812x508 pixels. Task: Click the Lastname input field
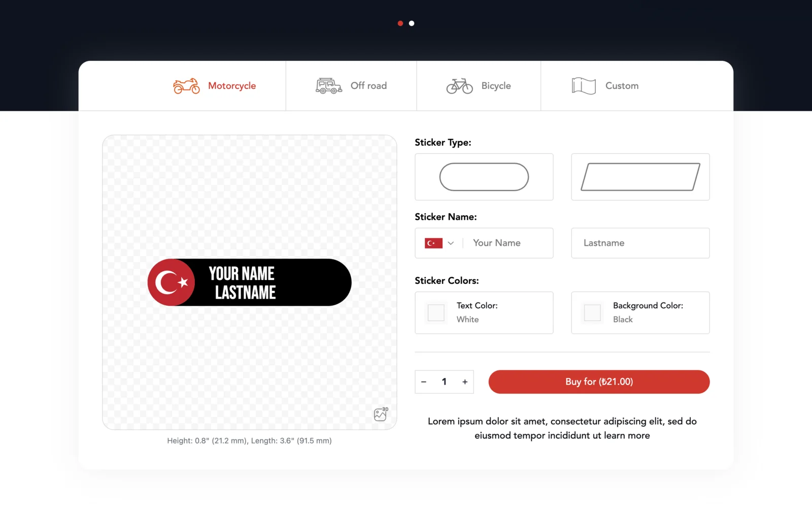tap(640, 243)
